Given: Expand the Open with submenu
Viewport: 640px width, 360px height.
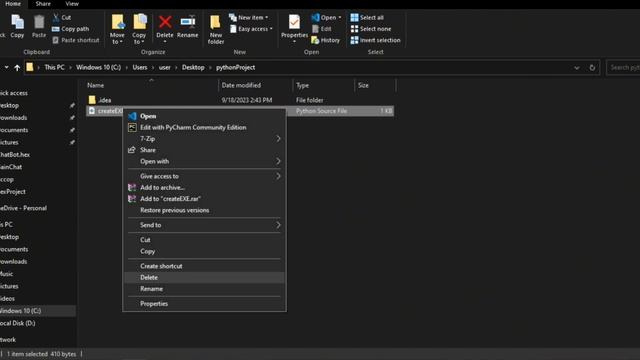Looking at the screenshot, I should 204,161.
